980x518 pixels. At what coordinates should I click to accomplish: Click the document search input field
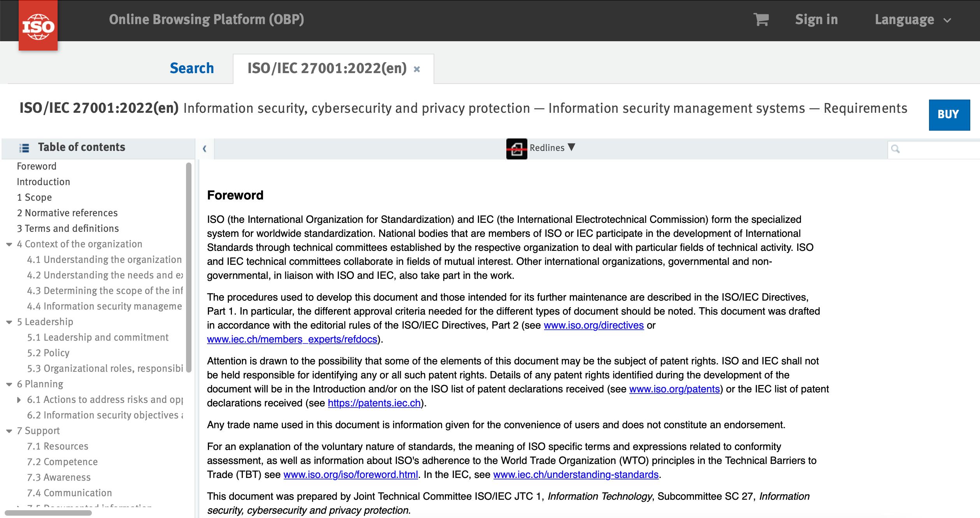pos(934,149)
